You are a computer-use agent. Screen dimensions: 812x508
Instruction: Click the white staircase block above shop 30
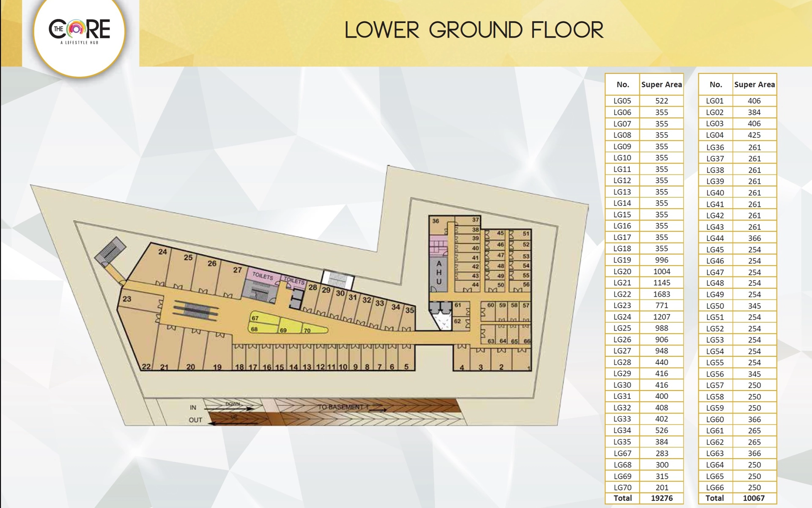point(337,280)
